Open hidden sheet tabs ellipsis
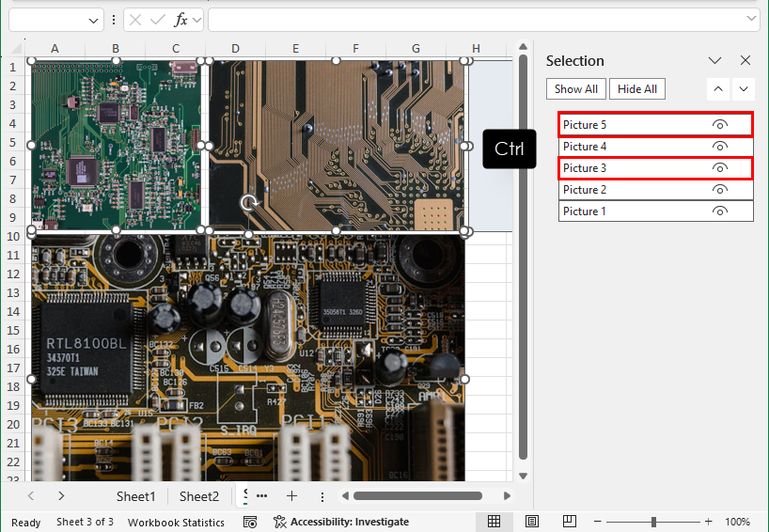The width and height of the screenshot is (769, 532). click(x=262, y=495)
